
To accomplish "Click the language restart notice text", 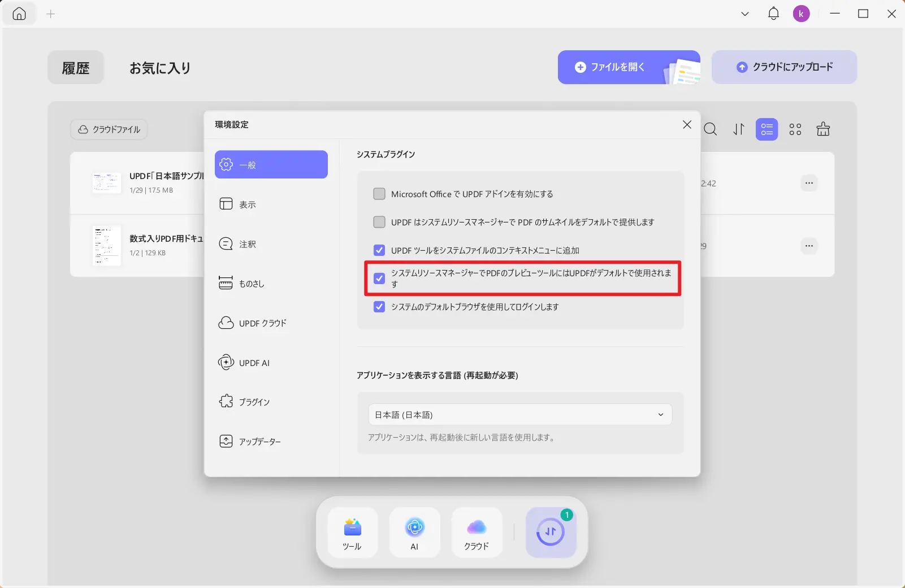I will (461, 437).
